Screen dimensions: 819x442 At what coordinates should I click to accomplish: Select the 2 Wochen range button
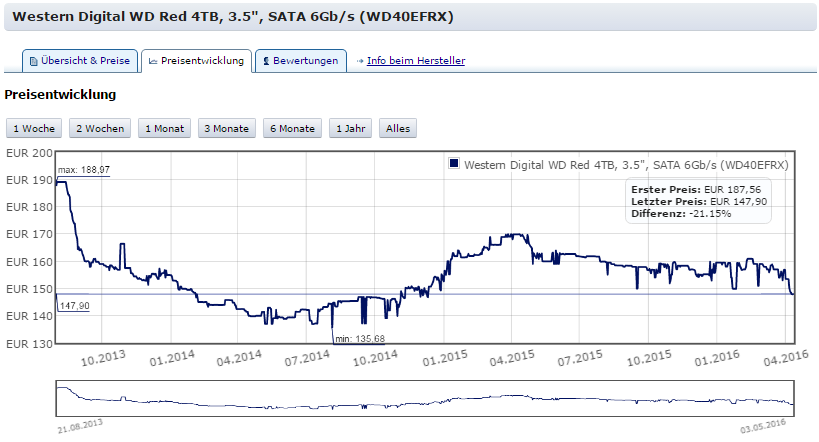pyautogui.click(x=100, y=129)
